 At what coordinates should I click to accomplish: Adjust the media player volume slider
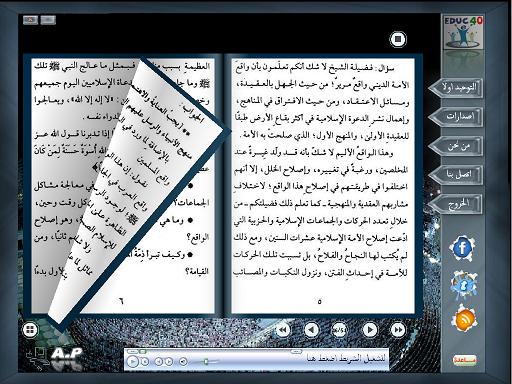click(x=207, y=361)
